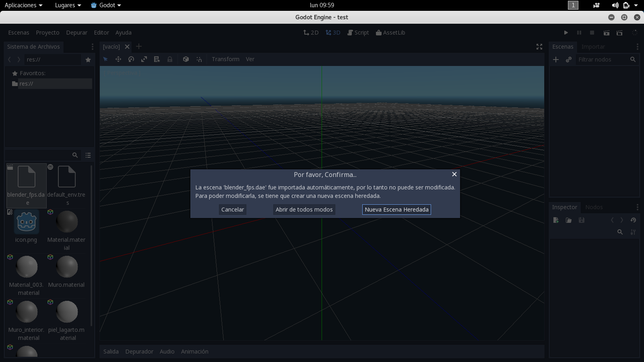Open Sistema de Archivos panel options
Image resolution: width=644 pixels, height=362 pixels.
[x=92, y=47]
